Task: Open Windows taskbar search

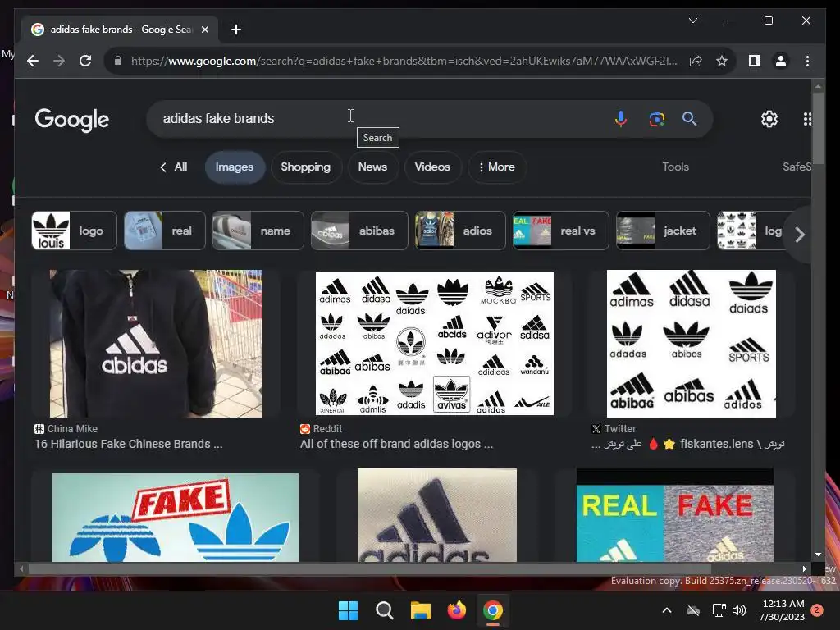Action: [384, 610]
